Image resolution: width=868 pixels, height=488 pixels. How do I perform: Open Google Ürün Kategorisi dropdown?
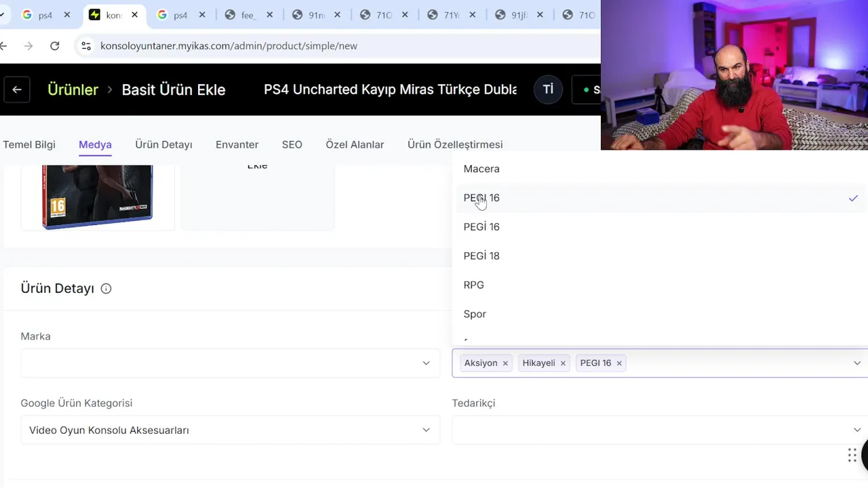pos(231,430)
